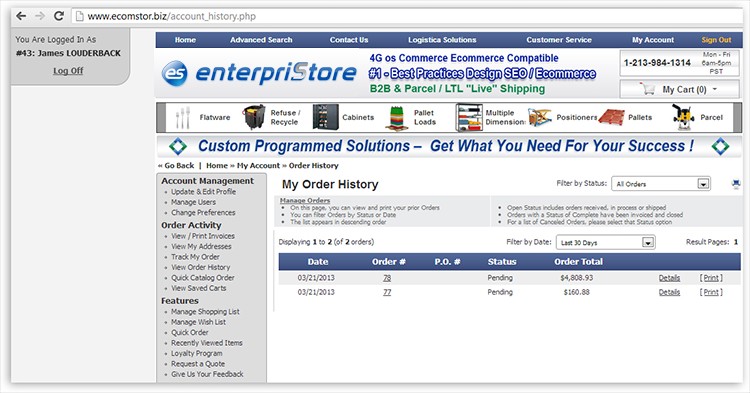Click Change Preferences in sidebar
This screenshot has height=393, width=750.
coord(203,213)
